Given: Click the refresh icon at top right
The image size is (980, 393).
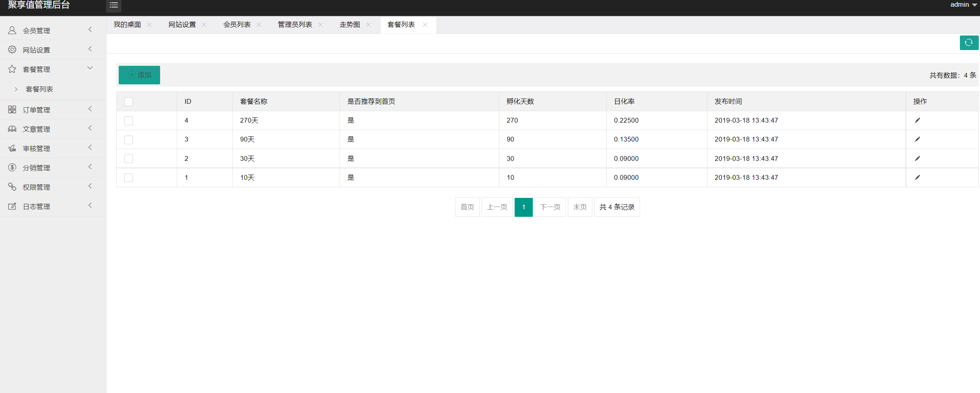Looking at the screenshot, I should [969, 43].
